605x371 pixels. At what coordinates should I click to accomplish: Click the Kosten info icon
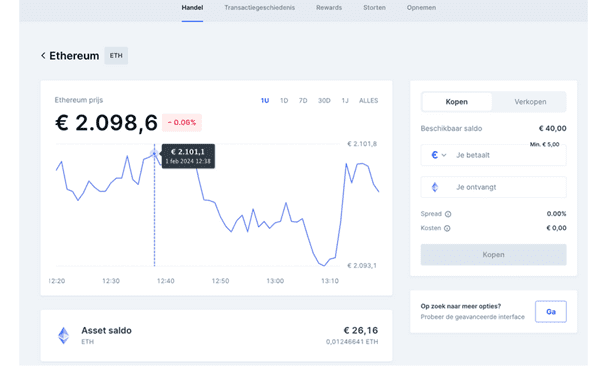447,228
